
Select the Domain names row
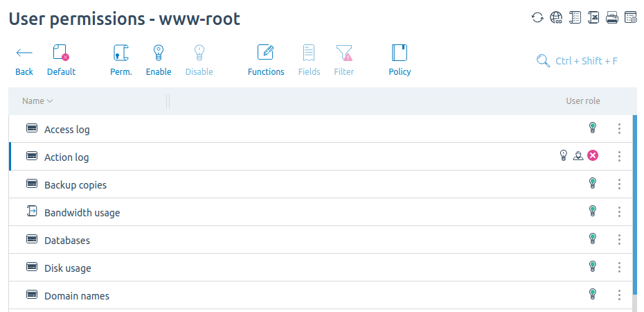pos(321,295)
